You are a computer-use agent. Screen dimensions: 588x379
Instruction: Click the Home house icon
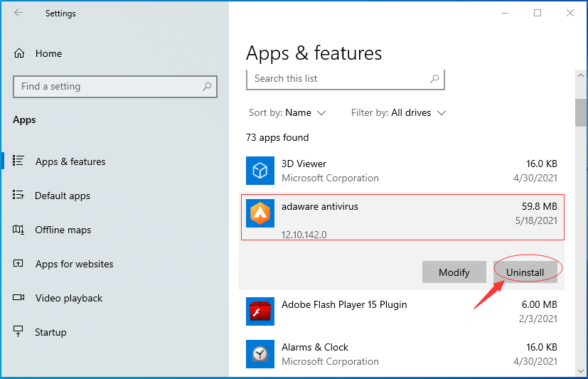click(19, 53)
